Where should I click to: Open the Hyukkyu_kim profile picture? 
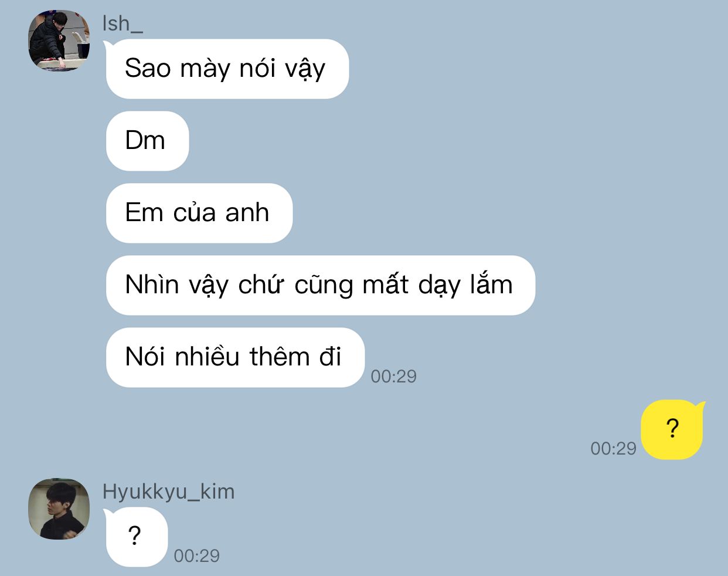tap(59, 509)
